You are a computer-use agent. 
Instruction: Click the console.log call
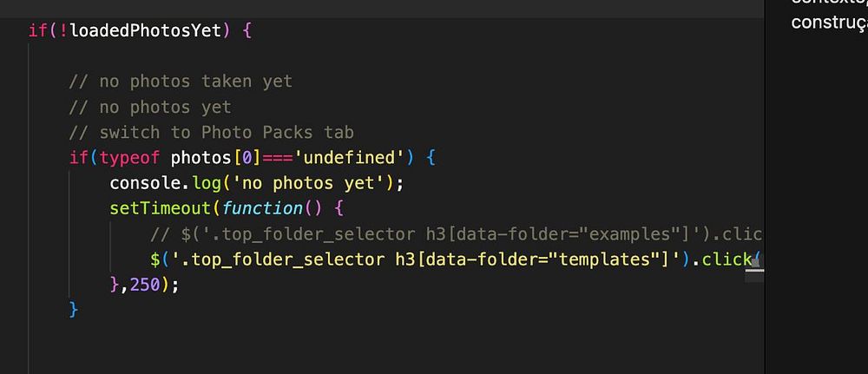(170, 184)
